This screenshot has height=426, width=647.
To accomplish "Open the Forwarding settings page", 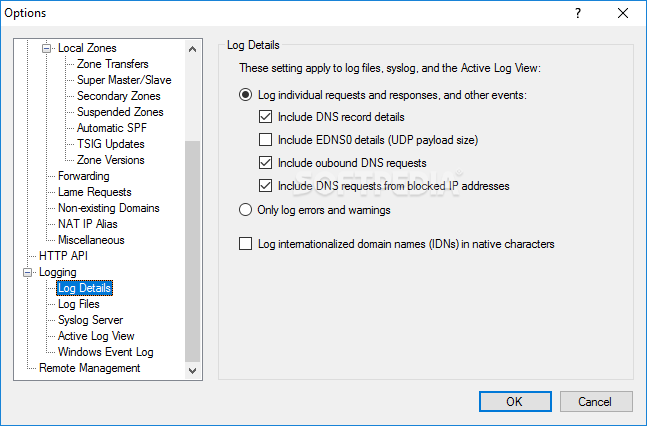I will (84, 176).
